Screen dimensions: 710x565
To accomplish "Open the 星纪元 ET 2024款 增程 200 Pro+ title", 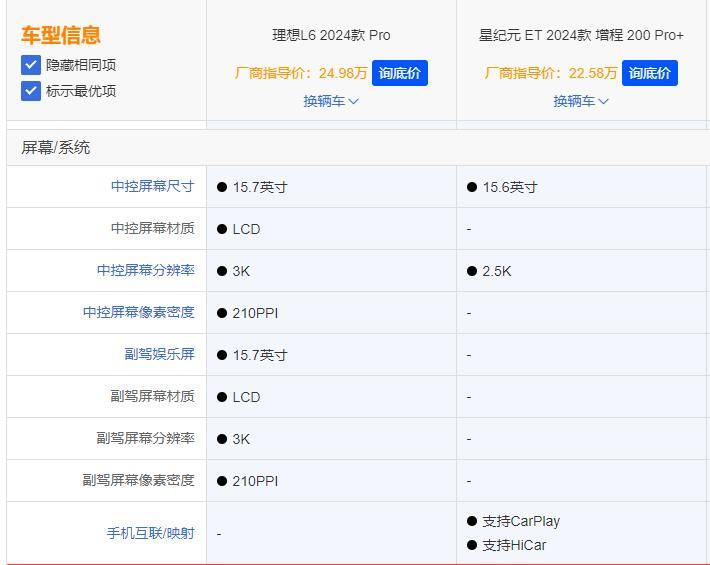I will click(x=581, y=35).
